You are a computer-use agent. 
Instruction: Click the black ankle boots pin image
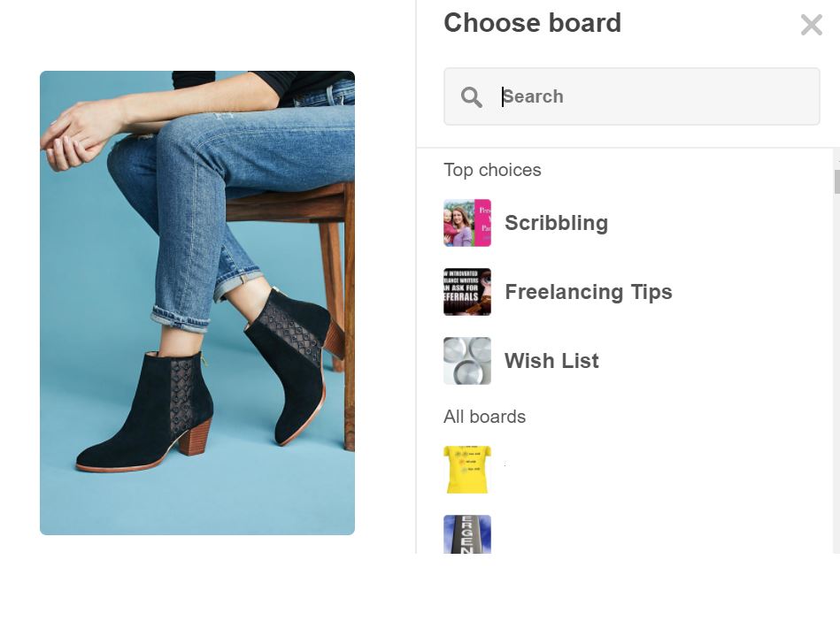point(197,303)
